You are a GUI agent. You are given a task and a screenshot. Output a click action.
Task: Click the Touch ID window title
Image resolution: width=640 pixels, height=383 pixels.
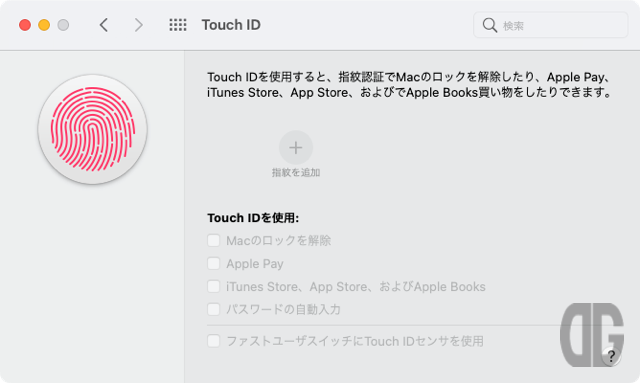231,25
